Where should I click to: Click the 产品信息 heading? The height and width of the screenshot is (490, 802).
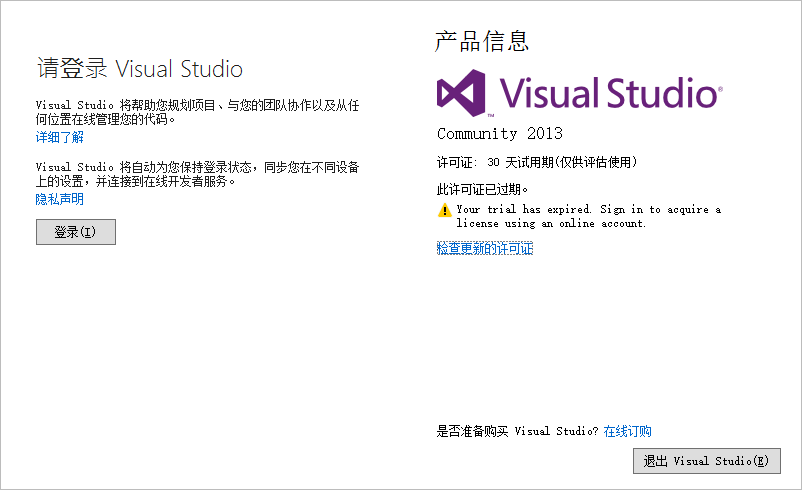(x=482, y=41)
